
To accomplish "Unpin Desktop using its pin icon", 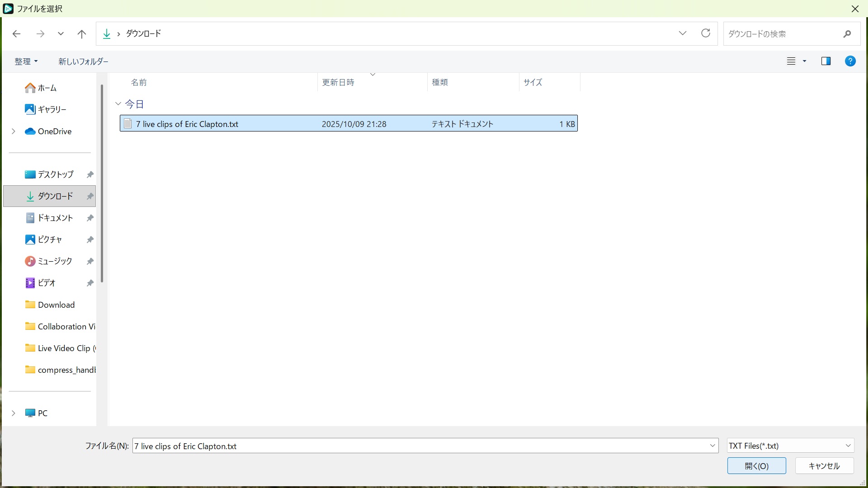I will point(90,174).
